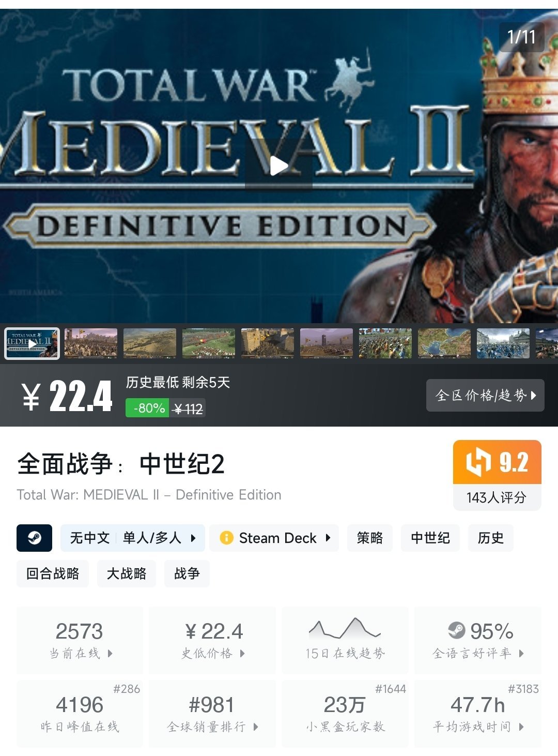Click the Steam platform logo badge

(34, 538)
